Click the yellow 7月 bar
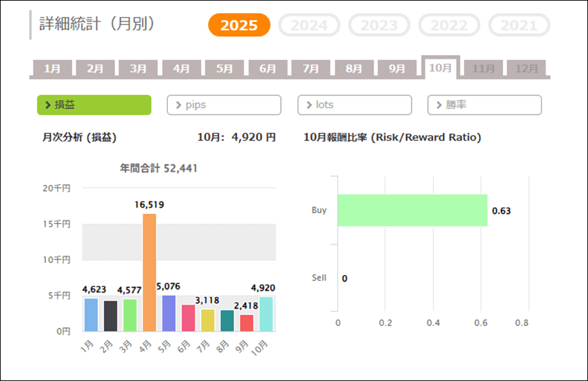588x381 pixels. coord(208,320)
